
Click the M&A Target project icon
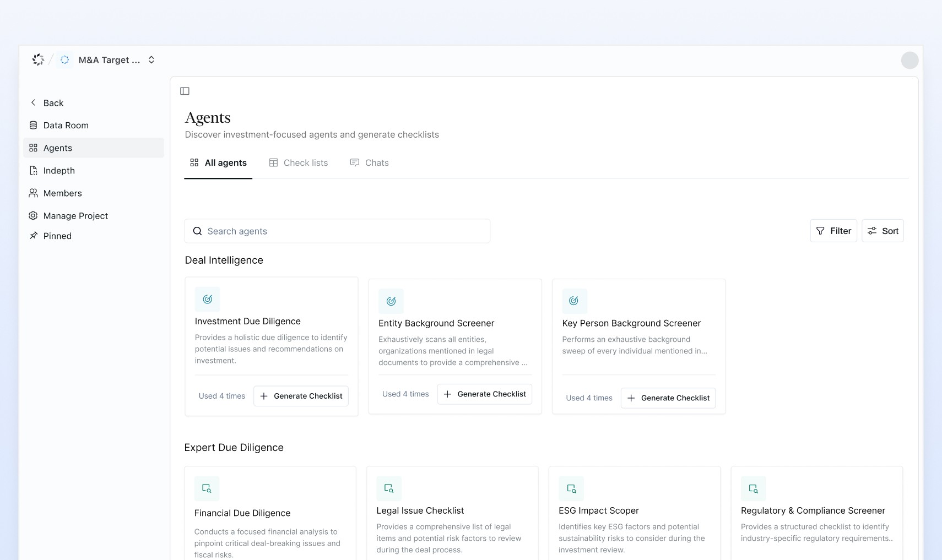coord(64,59)
